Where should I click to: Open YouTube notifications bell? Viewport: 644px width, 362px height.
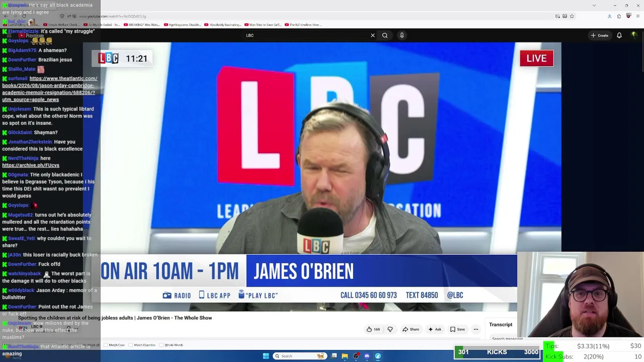(619, 35)
